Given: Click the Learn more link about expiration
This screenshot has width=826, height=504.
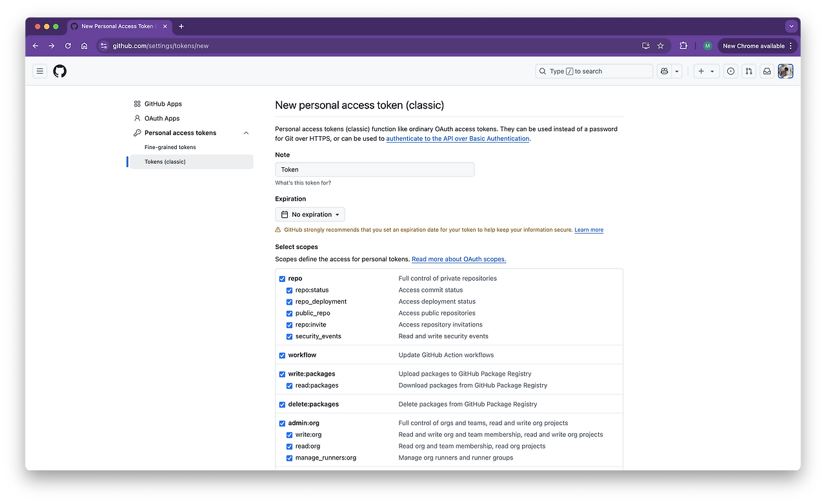Looking at the screenshot, I should [x=589, y=230].
